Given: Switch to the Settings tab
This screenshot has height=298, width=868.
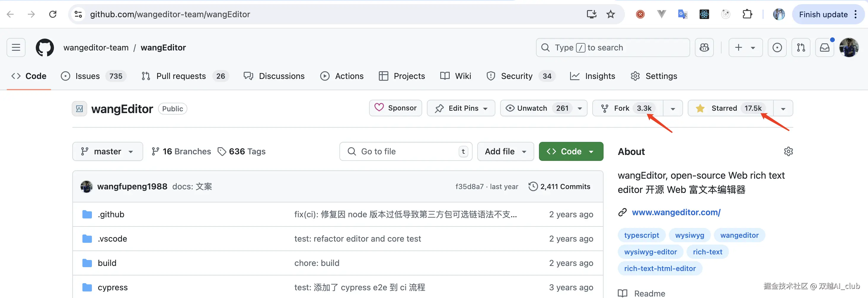Looking at the screenshot, I should click(654, 76).
